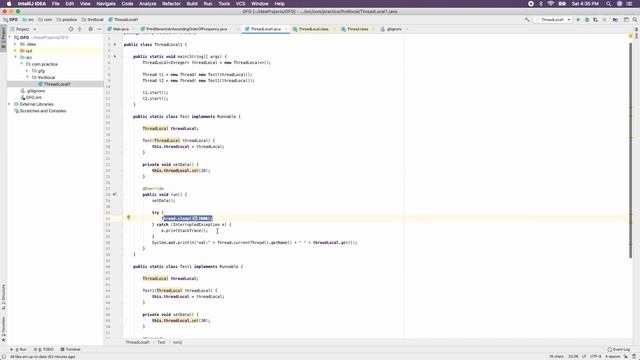Switch to the .gitignore editor tab
The width and height of the screenshot is (640, 360).
click(x=392, y=29)
